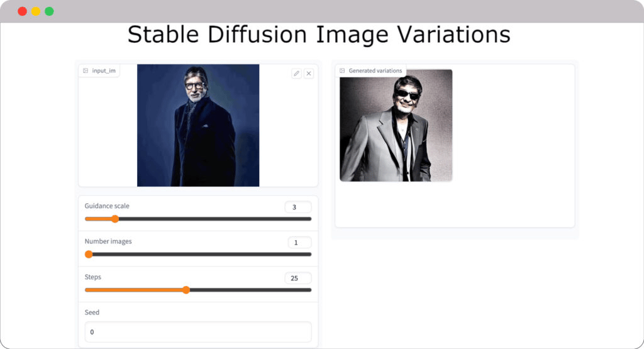Screen dimensions: 644x349
Task: Click the Stable Diffusion Image Variations heading
Action: [x=319, y=35]
